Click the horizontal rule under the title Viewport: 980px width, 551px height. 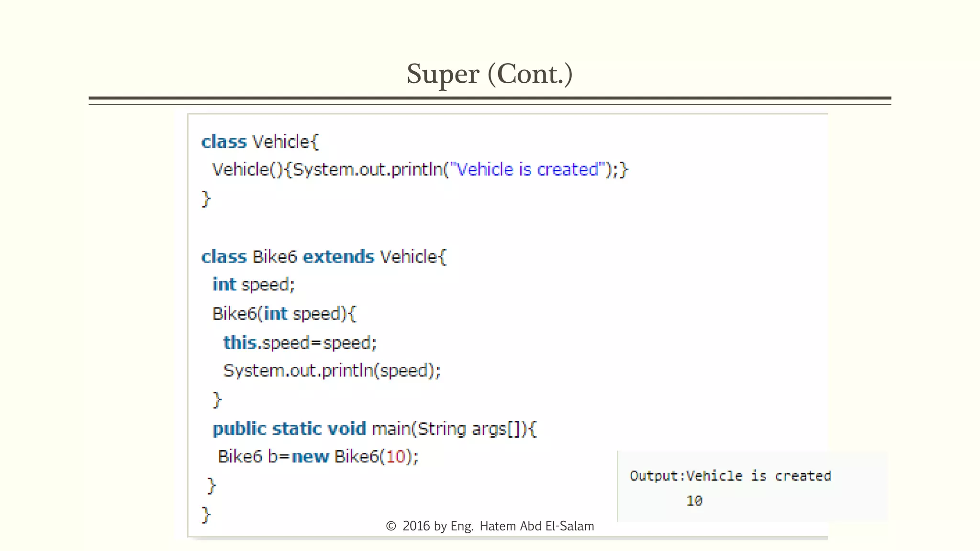pyautogui.click(x=490, y=99)
